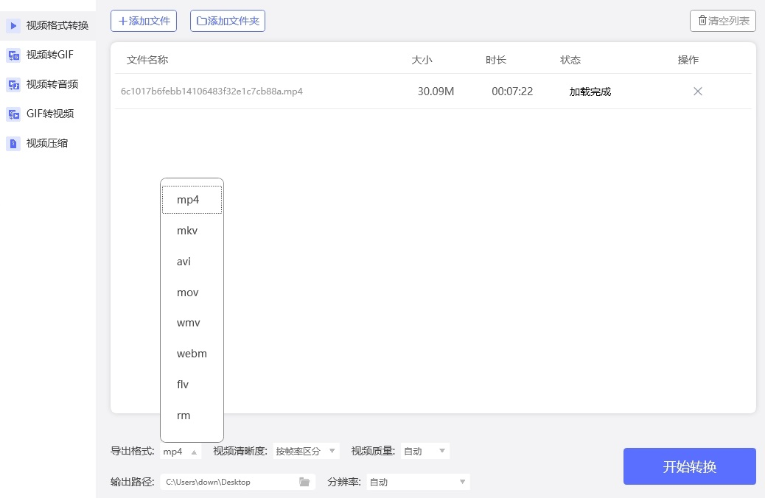Choose mp4 from format list

[x=192, y=199]
